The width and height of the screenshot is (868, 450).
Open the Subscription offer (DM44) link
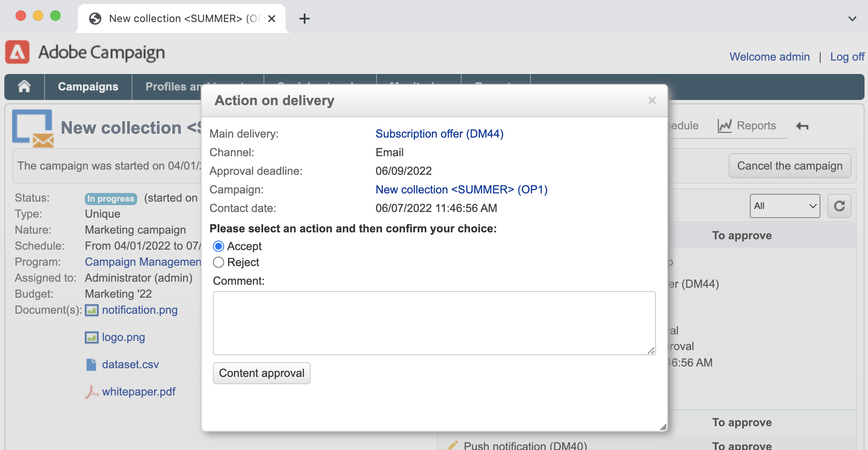pos(439,134)
